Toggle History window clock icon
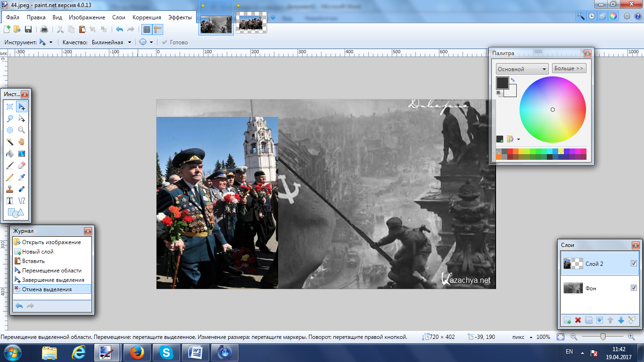Image resolution: width=644 pixels, height=362 pixels. tap(591, 16)
